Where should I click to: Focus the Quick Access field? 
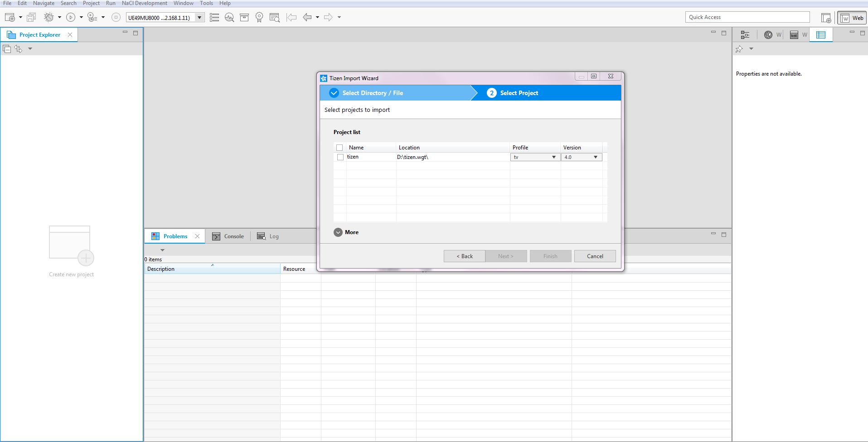pyautogui.click(x=747, y=17)
